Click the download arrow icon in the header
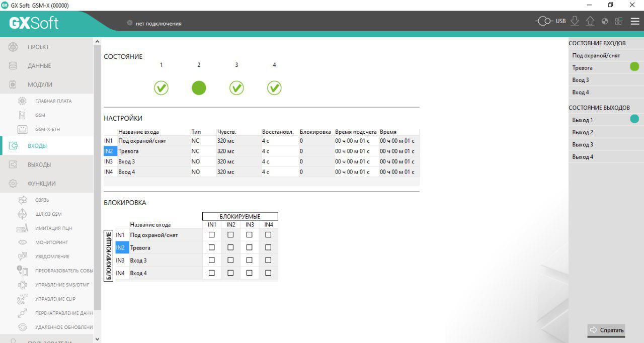The width and height of the screenshot is (644, 343). coord(575,22)
